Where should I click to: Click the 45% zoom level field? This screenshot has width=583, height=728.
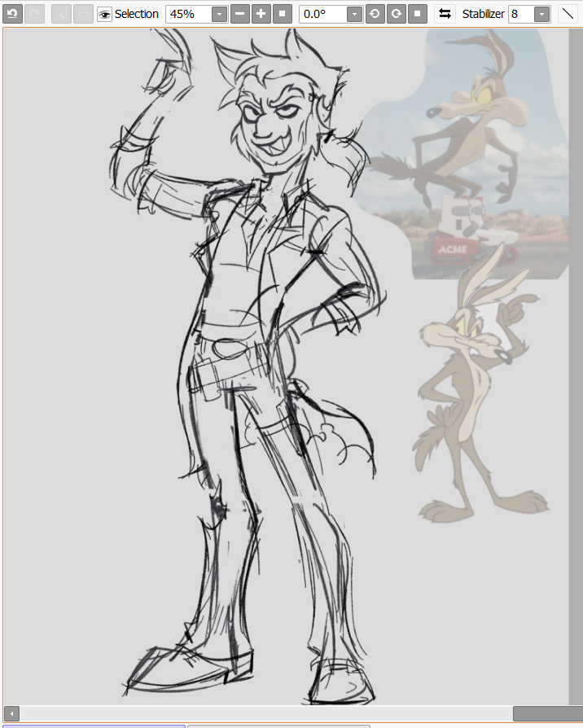click(188, 14)
